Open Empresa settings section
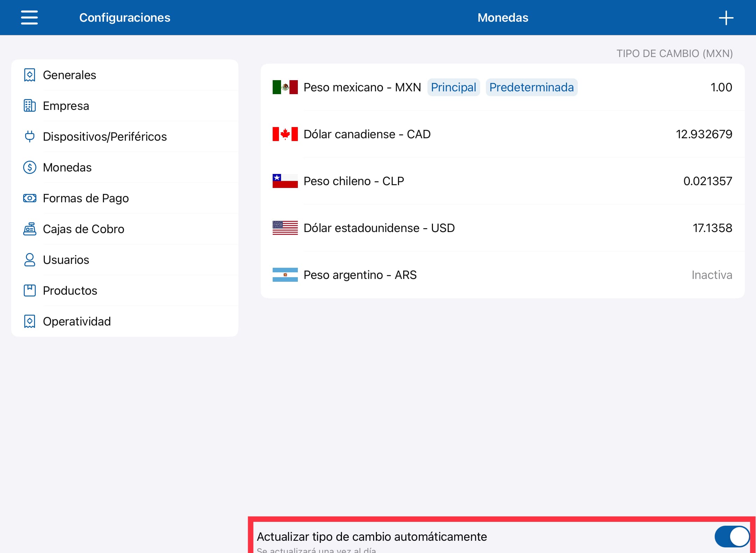Viewport: 756px width, 553px height. coord(125,106)
